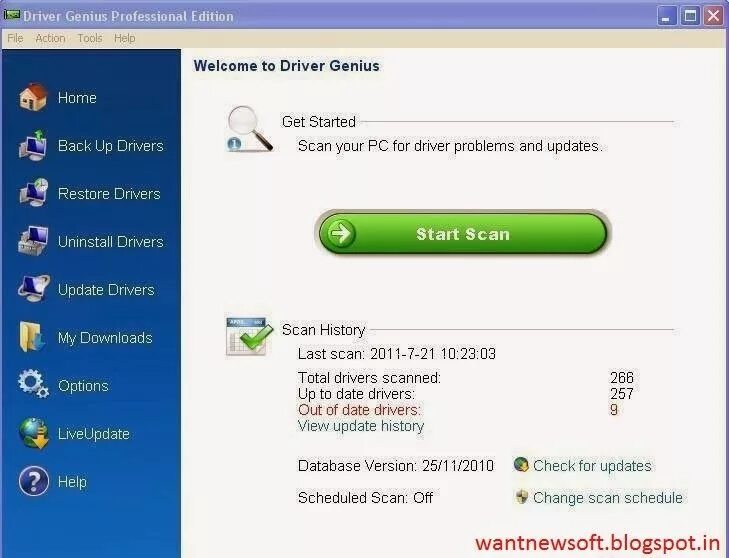Click the Help question mark icon
Screen dimensions: 729x558
pyautogui.click(x=33, y=481)
